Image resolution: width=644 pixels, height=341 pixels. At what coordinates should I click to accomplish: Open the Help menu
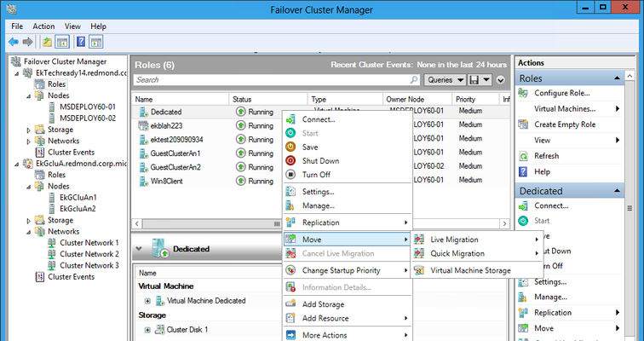point(99,26)
